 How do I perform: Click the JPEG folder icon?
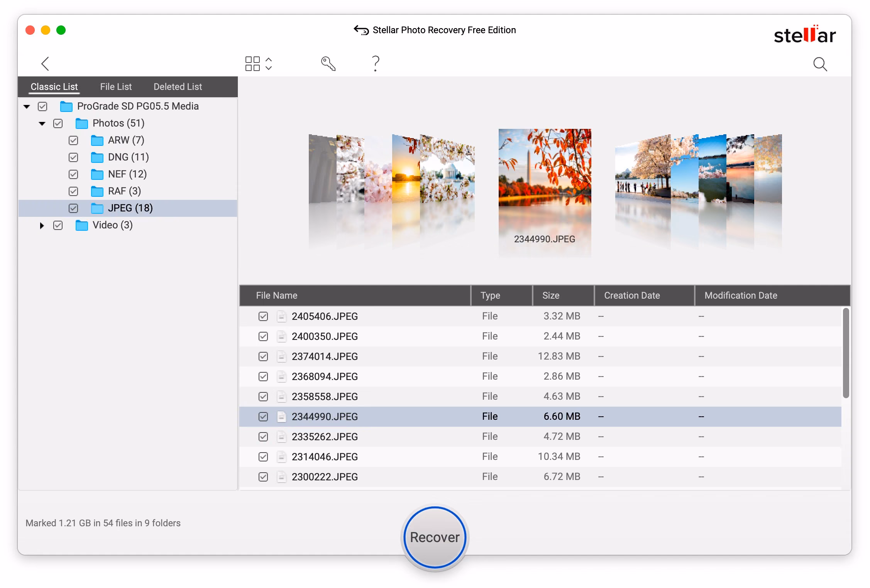point(97,208)
